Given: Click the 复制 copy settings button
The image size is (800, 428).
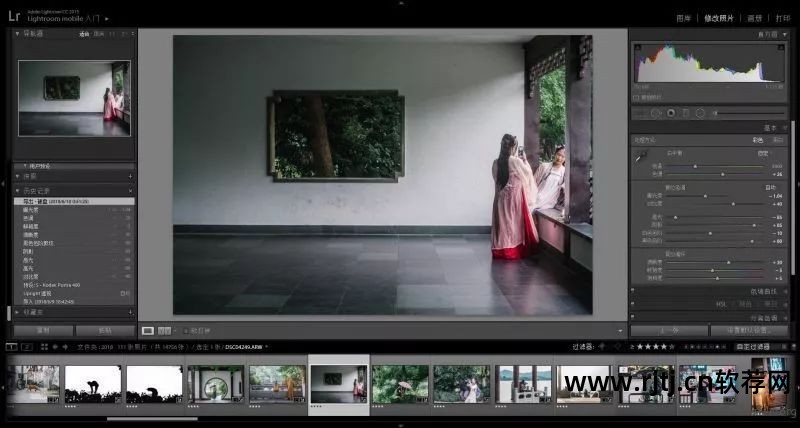Looking at the screenshot, I should pyautogui.click(x=42, y=330).
